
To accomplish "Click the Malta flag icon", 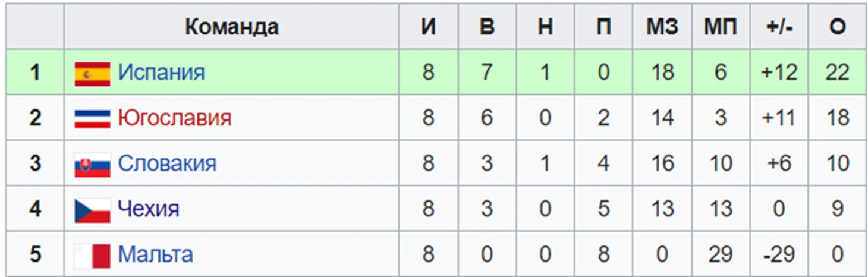I will coord(92,256).
